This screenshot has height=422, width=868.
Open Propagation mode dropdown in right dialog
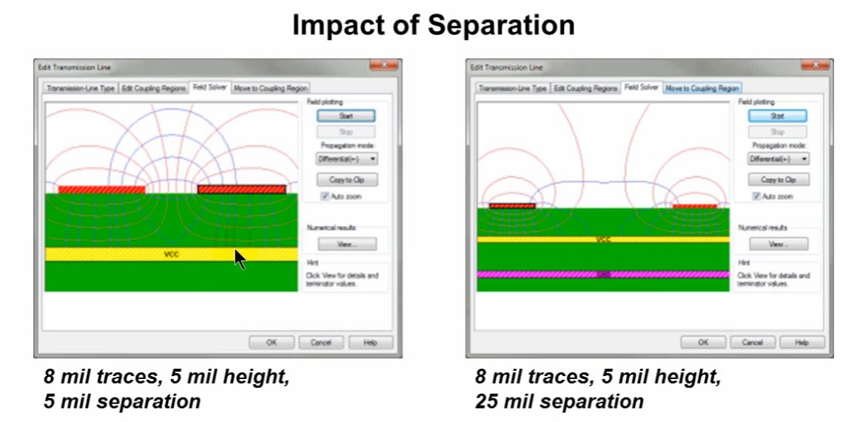[x=778, y=158]
